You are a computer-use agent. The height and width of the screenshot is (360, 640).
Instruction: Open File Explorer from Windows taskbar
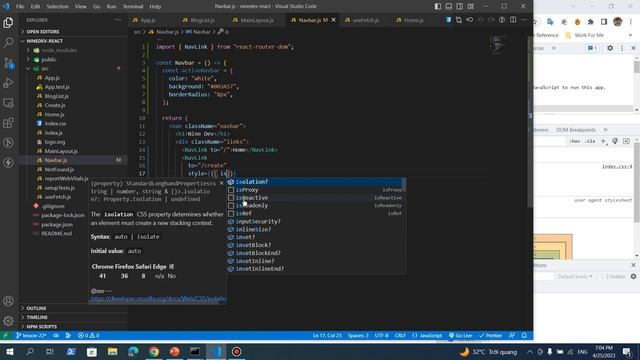[x=113, y=351]
